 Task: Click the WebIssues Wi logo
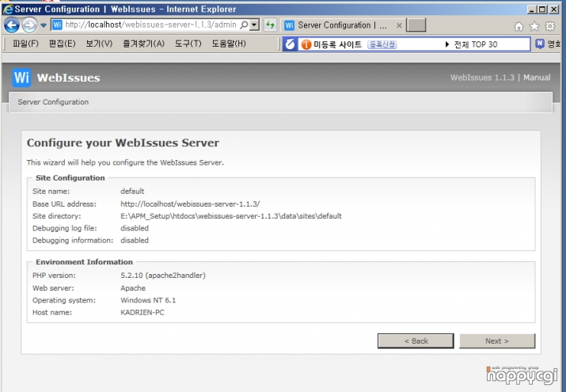[21, 78]
